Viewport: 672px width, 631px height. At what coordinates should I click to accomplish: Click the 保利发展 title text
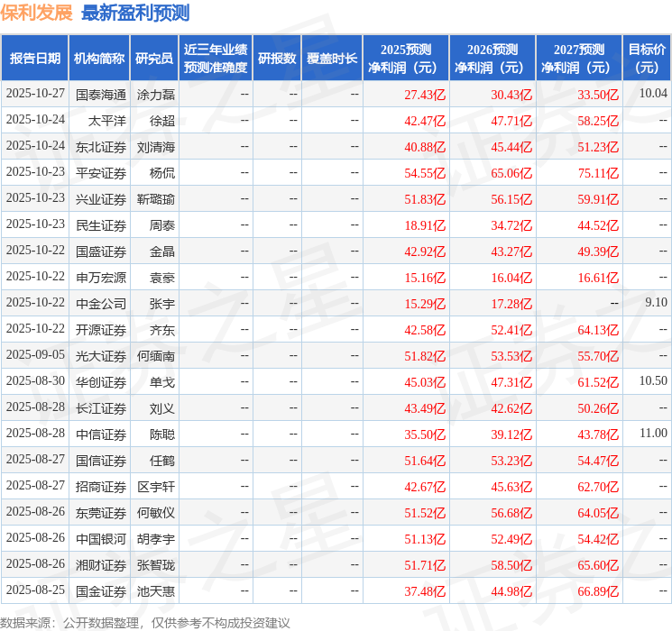pyautogui.click(x=36, y=13)
